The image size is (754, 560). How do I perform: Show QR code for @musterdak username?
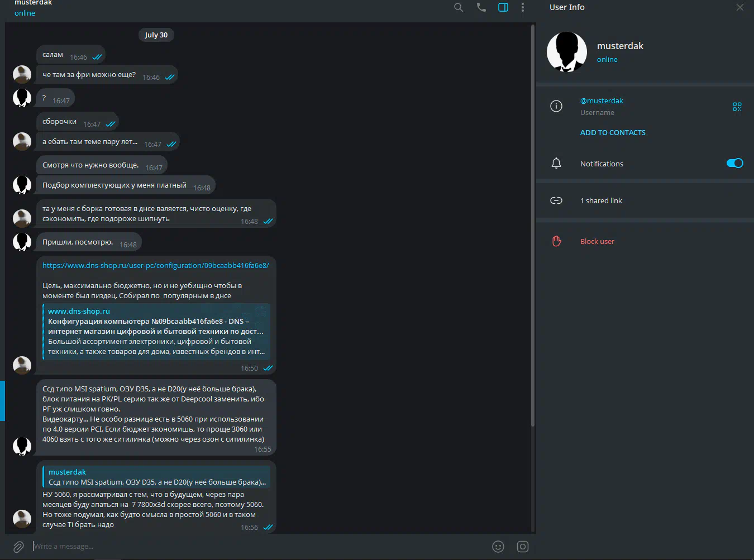(737, 106)
